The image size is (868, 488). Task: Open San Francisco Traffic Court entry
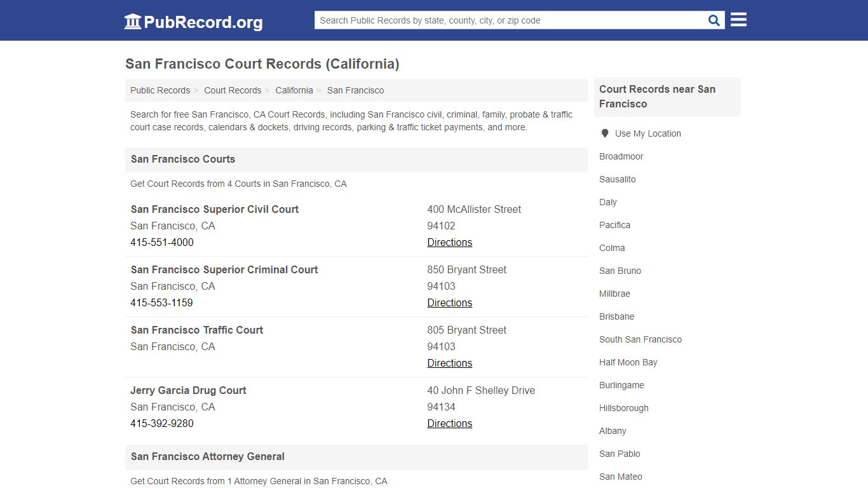coord(197,330)
